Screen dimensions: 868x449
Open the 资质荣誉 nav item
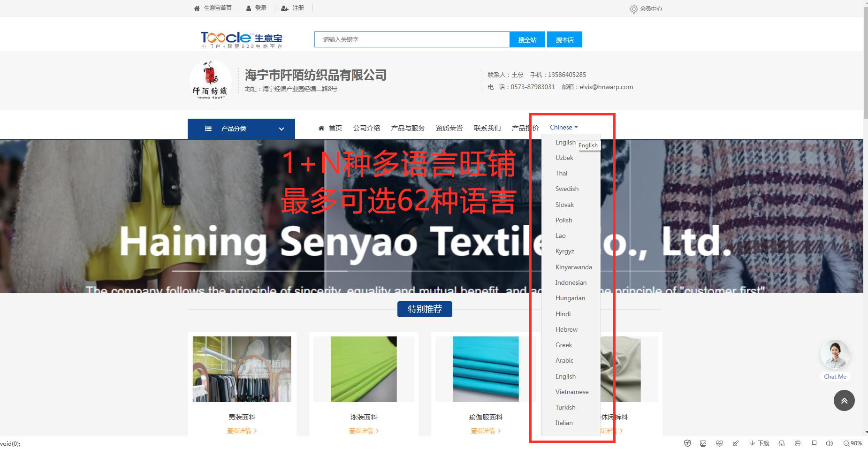449,128
